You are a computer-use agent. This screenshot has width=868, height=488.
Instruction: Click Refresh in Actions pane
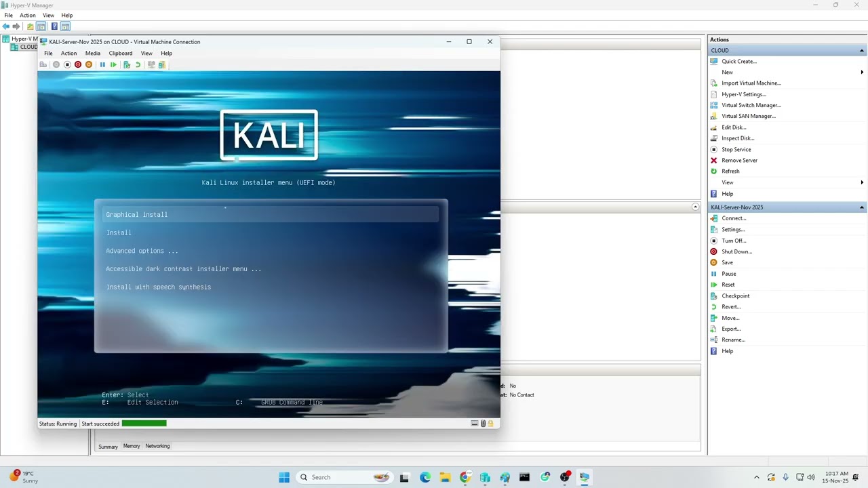pos(730,171)
